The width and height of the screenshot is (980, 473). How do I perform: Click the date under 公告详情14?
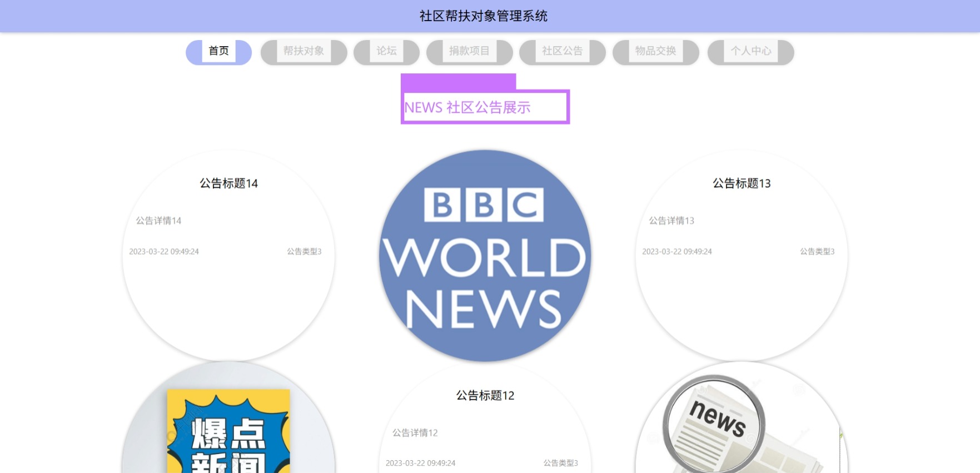pos(164,252)
